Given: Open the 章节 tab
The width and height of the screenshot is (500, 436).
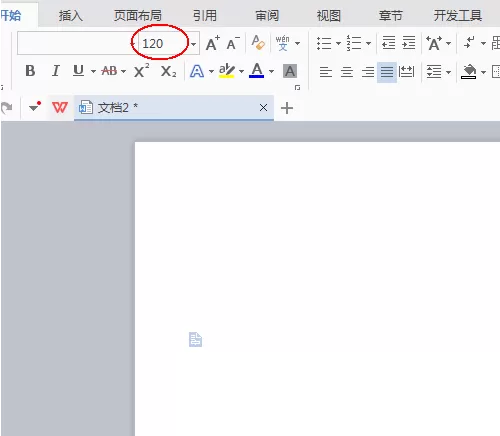Looking at the screenshot, I should tap(391, 15).
